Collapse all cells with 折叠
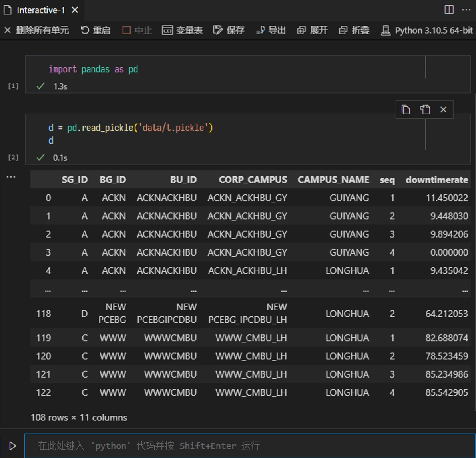 [354, 30]
